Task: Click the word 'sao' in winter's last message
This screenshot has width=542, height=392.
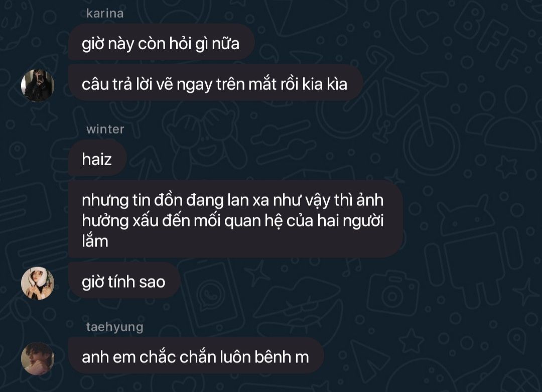Action: tap(152, 282)
